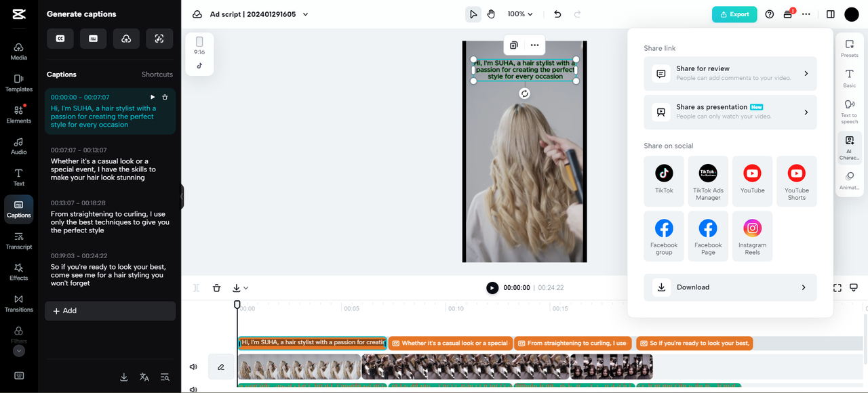
Task: Enable fullscreen preview mode
Action: pos(837,287)
